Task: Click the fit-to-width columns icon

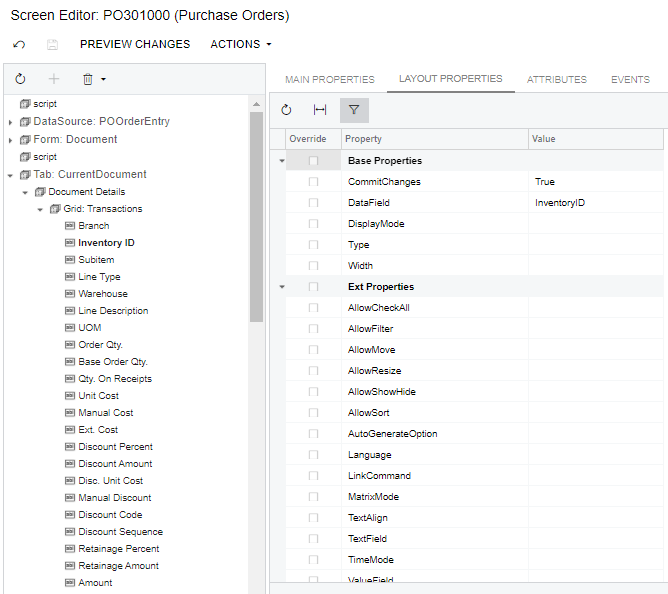Action: 320,110
